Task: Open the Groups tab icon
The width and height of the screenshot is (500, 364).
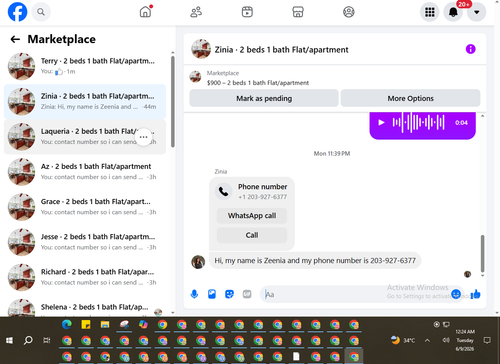Action: pos(349,12)
